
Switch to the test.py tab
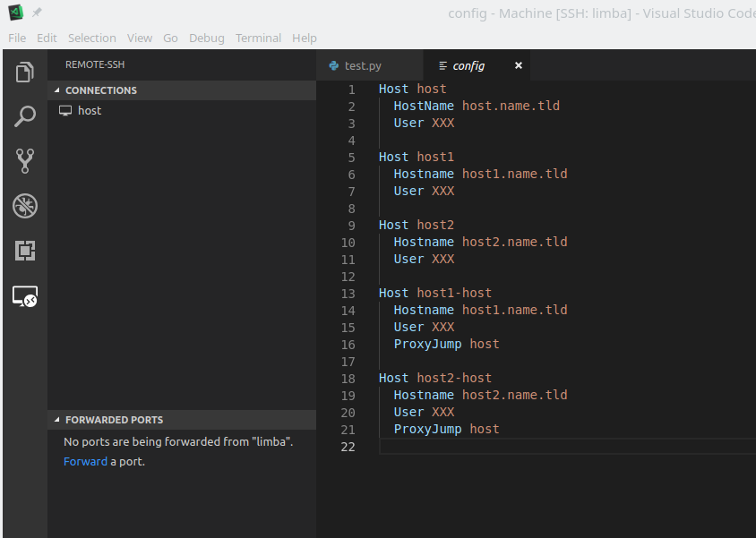point(370,65)
